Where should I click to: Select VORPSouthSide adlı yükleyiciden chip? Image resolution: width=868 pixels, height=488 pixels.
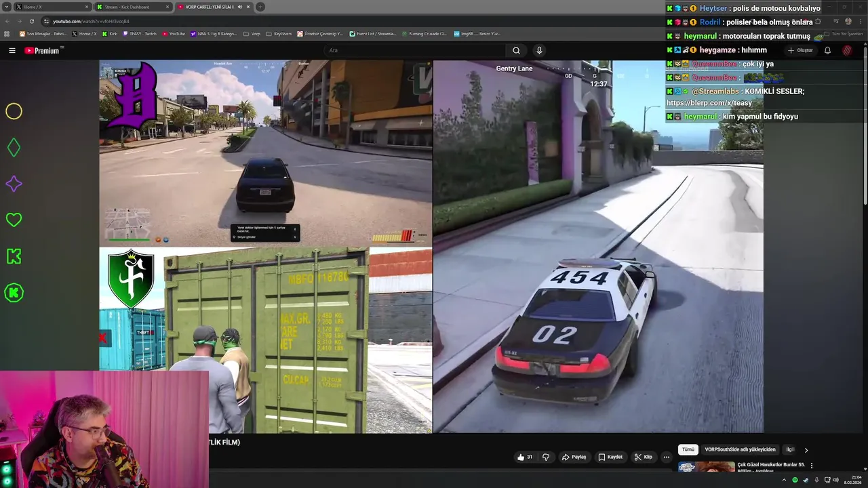coord(740,449)
